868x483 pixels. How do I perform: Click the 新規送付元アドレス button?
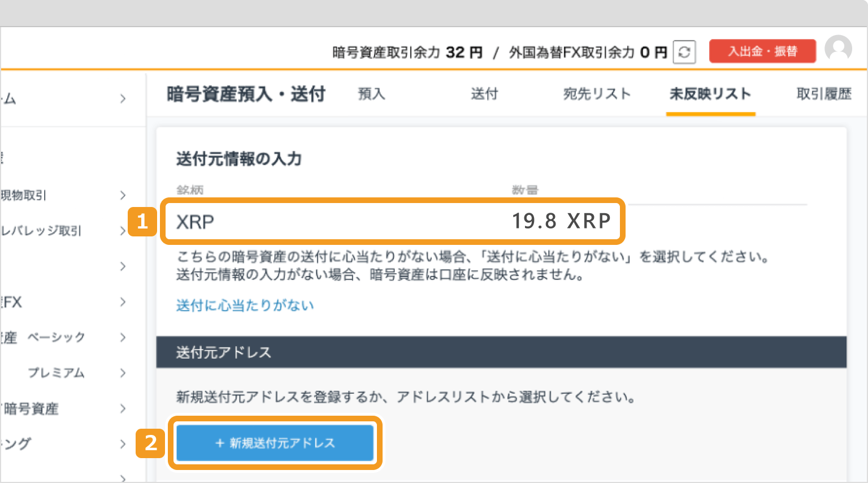pos(275,443)
